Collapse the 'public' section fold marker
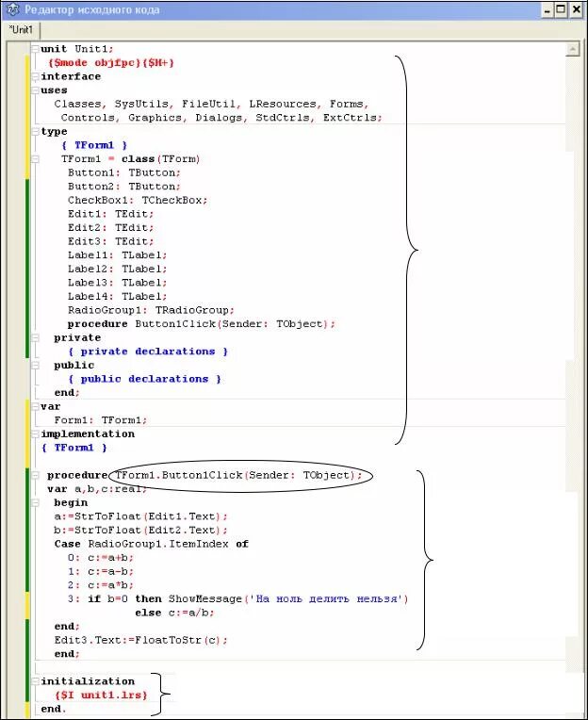 click(35, 365)
